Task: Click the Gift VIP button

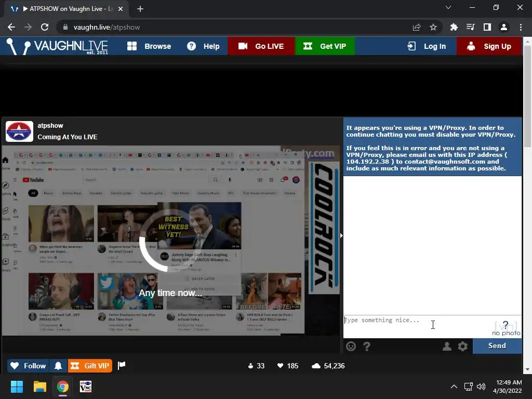Action: click(90, 366)
